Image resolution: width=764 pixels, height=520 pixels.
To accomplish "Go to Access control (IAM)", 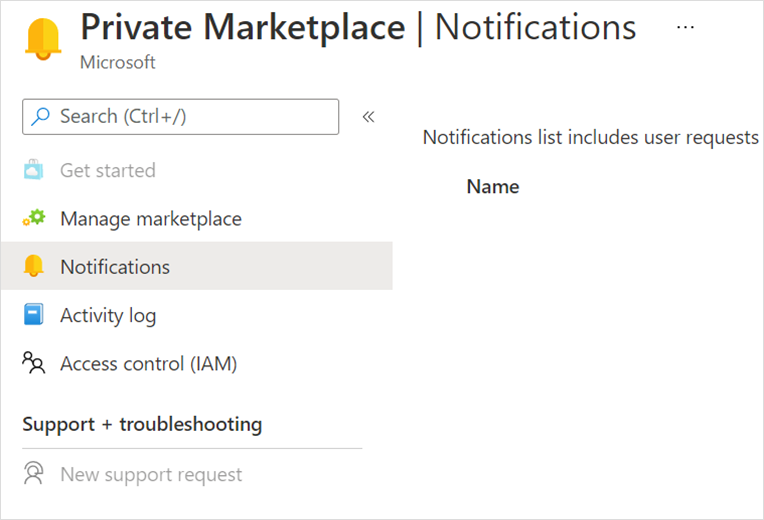I will coord(149,364).
